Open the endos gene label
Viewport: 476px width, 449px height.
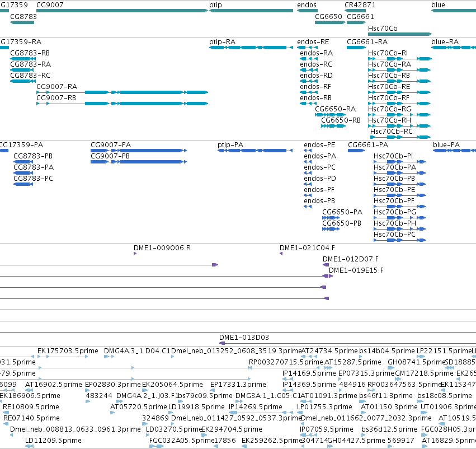pyautogui.click(x=307, y=5)
